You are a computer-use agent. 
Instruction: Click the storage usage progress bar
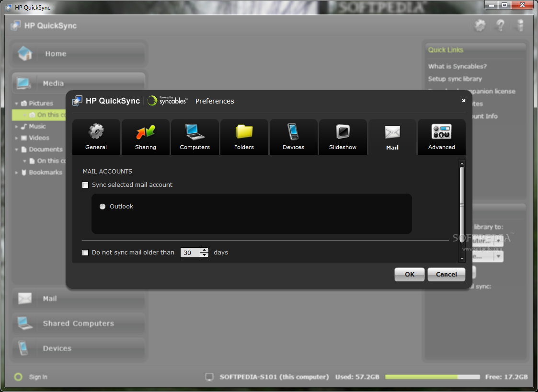pyautogui.click(x=432, y=377)
